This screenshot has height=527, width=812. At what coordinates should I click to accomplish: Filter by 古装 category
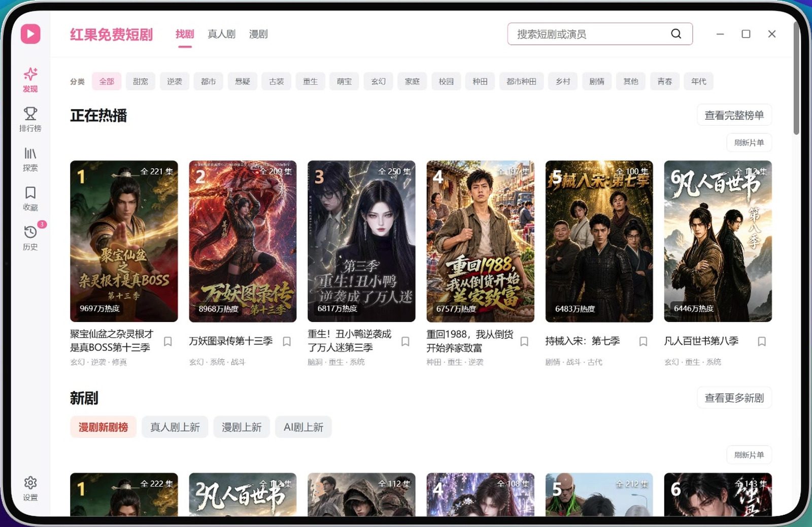click(x=277, y=81)
